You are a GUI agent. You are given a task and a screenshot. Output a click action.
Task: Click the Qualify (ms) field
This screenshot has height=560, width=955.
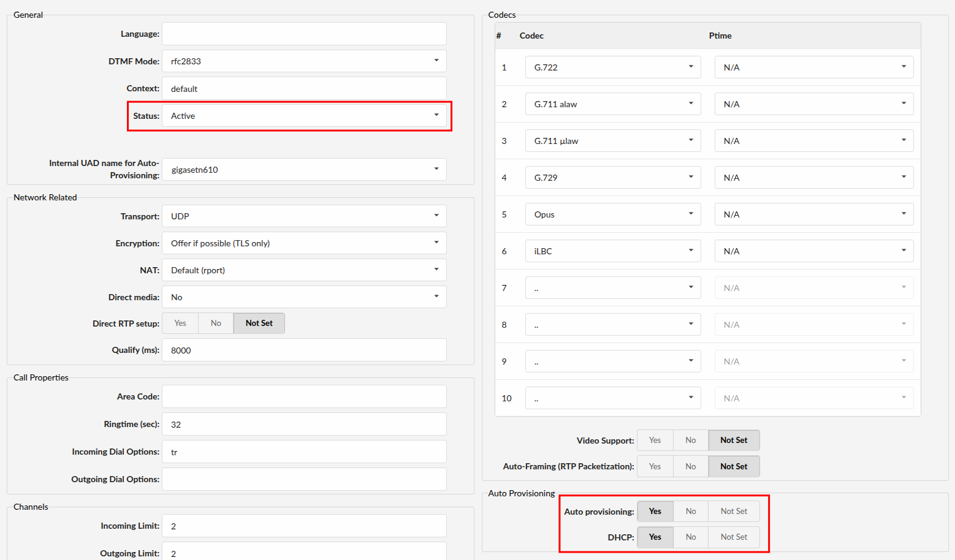pos(304,350)
